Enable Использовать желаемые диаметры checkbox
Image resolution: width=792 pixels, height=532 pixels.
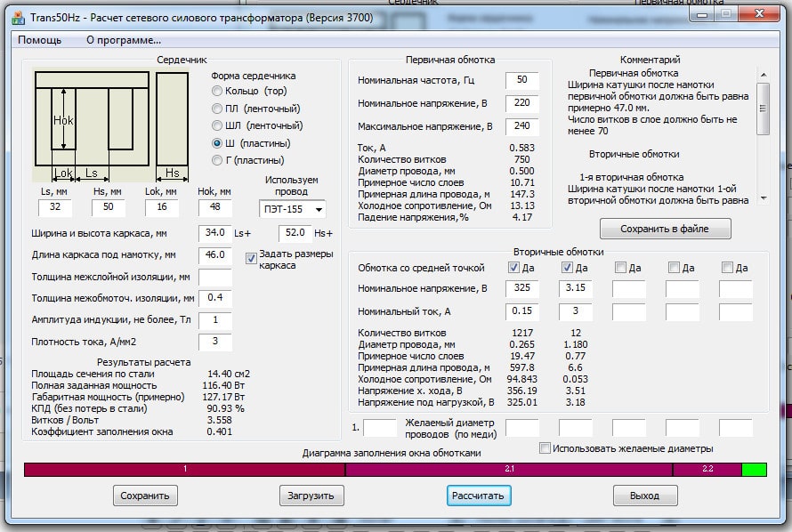click(545, 448)
